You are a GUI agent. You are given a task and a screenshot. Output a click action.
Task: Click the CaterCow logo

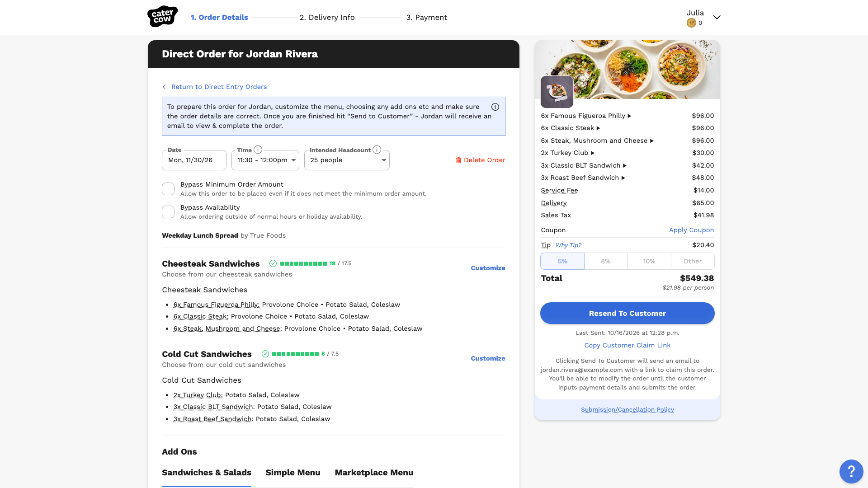[x=162, y=17]
